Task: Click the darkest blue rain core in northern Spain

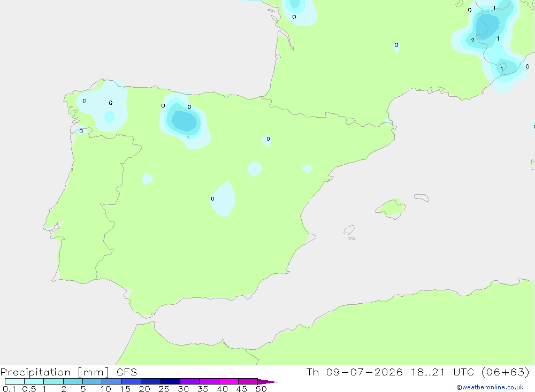Action: (x=184, y=121)
